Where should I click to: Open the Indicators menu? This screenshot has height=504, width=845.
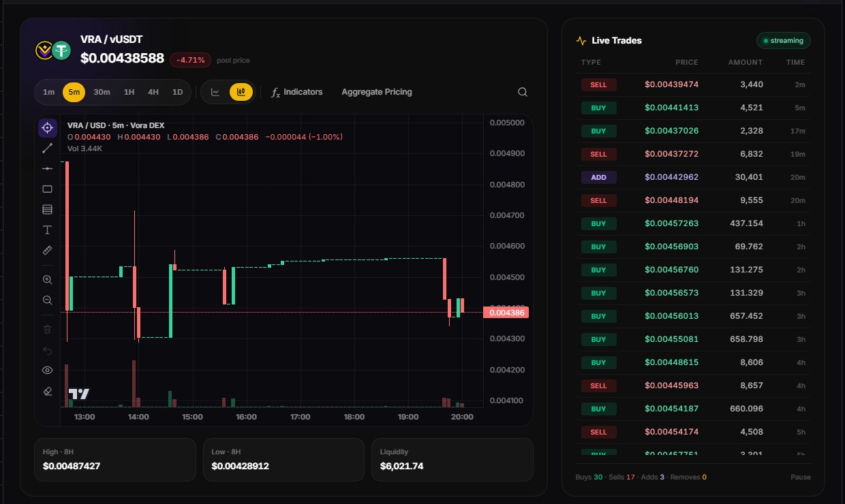296,92
